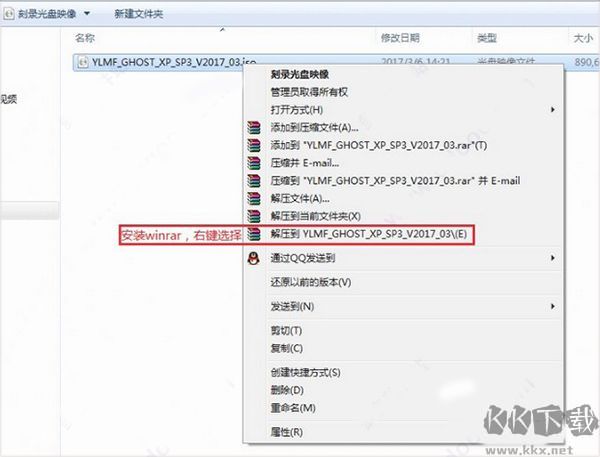Choose 管理员取得所有权 from context menu

coord(309,92)
